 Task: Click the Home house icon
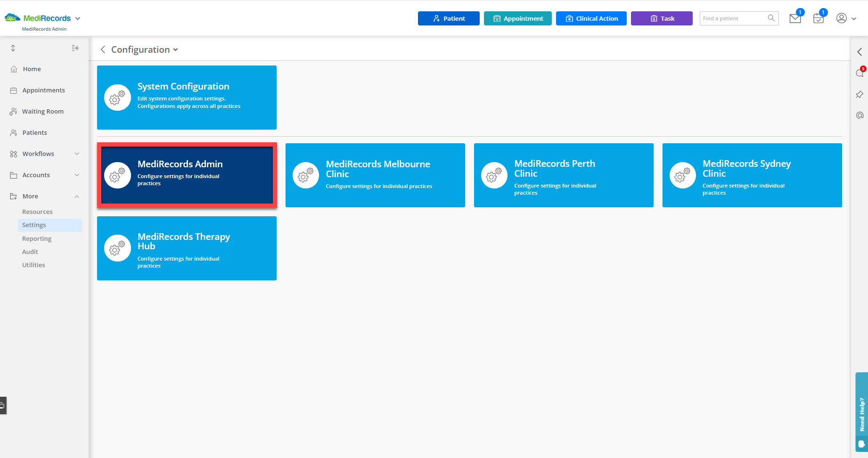click(x=14, y=69)
